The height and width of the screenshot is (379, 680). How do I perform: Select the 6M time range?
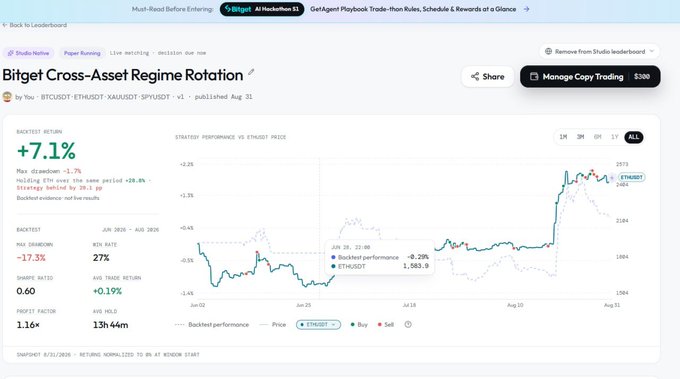click(597, 137)
